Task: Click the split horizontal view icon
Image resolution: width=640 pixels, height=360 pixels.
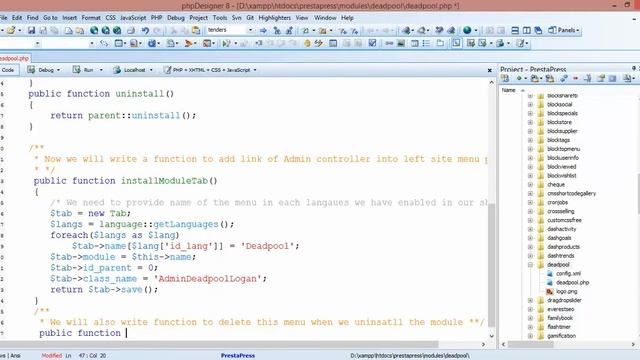Action: (515, 30)
